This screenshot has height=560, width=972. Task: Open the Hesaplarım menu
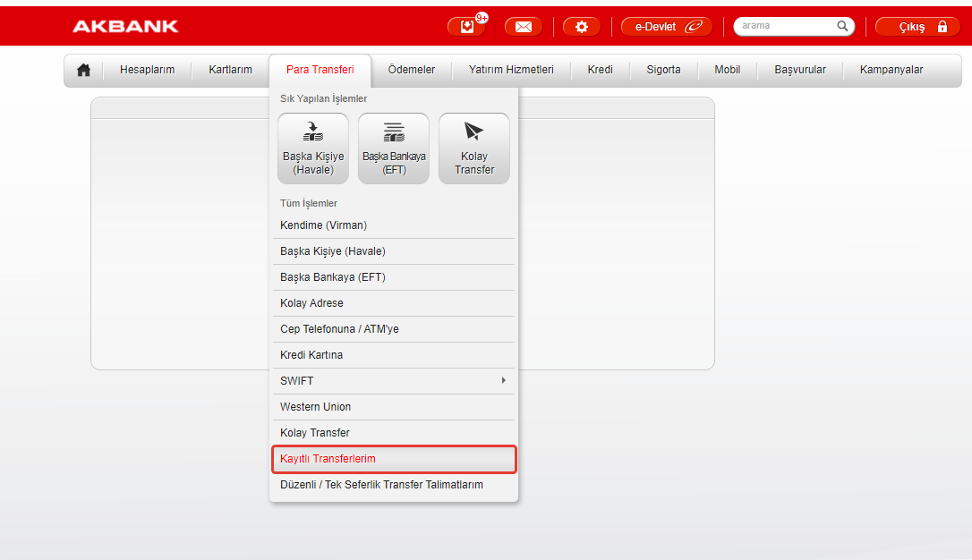[x=147, y=70]
